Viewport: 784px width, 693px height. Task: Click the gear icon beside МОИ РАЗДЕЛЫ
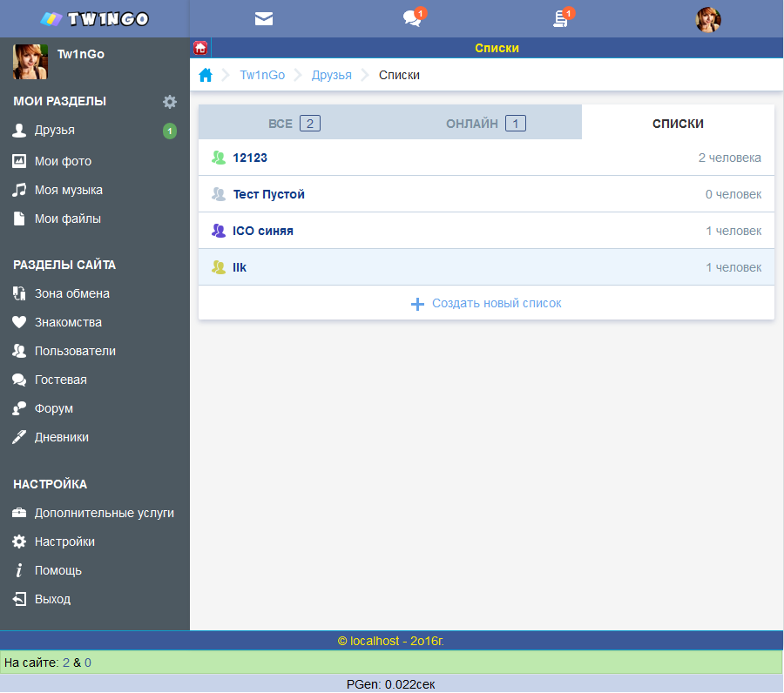[170, 102]
